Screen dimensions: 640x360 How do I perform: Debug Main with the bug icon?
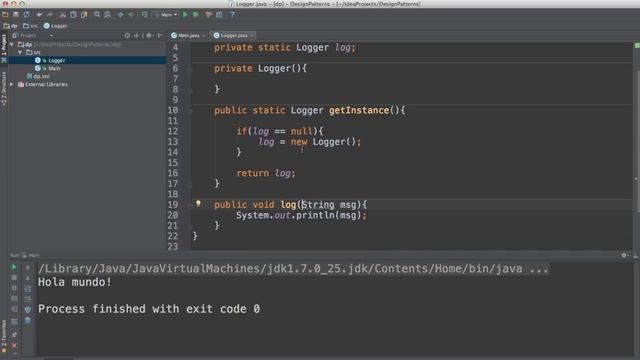coord(196,15)
